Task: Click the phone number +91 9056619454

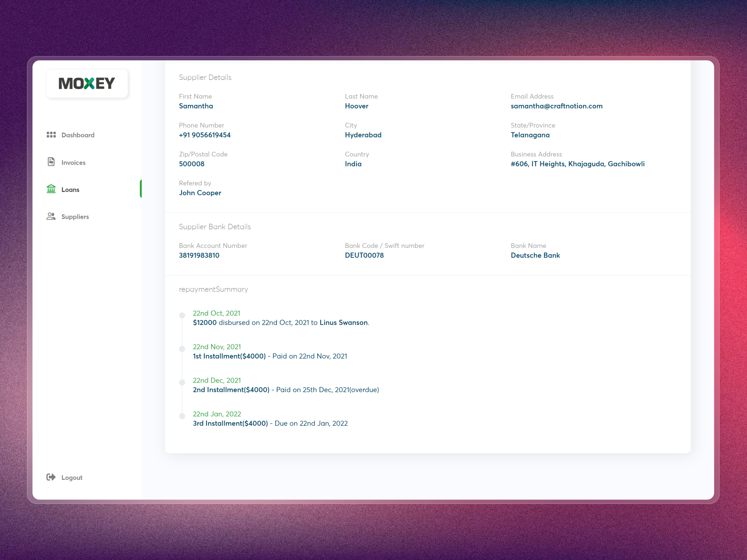Action: click(205, 135)
